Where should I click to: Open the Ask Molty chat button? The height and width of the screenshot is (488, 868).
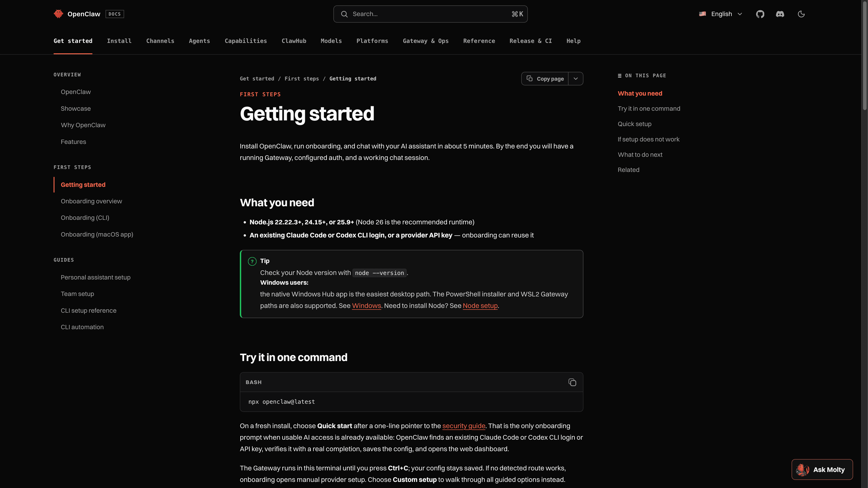coord(822,469)
